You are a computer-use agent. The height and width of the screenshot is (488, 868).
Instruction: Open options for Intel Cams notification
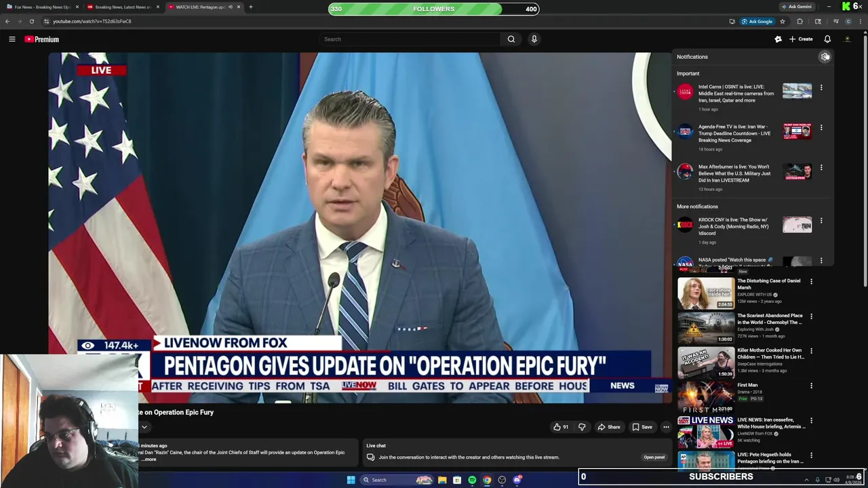coord(821,87)
